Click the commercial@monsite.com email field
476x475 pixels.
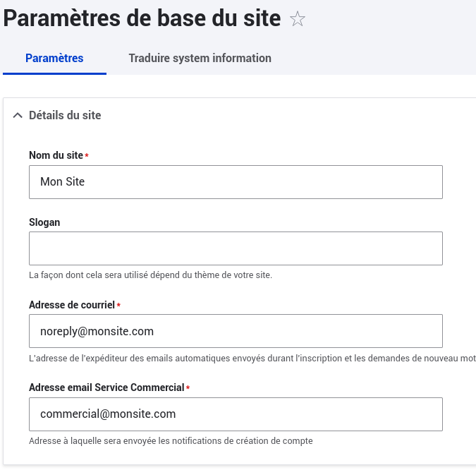pos(236,414)
